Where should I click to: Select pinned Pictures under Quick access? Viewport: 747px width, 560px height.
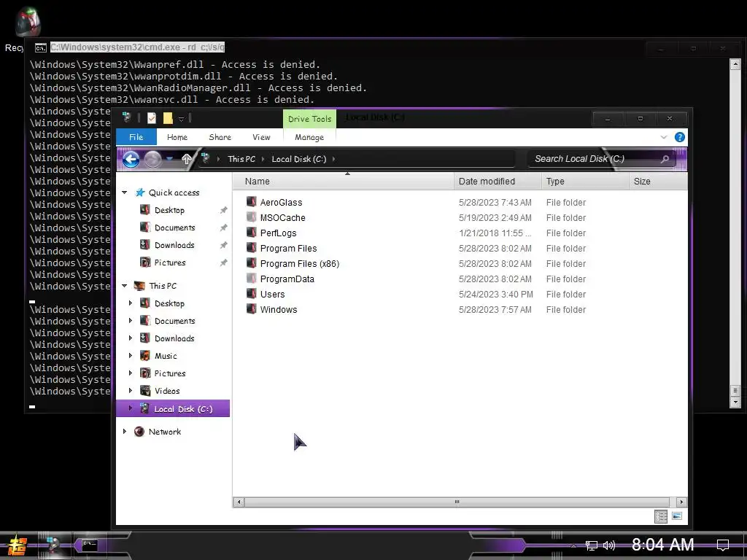point(170,262)
